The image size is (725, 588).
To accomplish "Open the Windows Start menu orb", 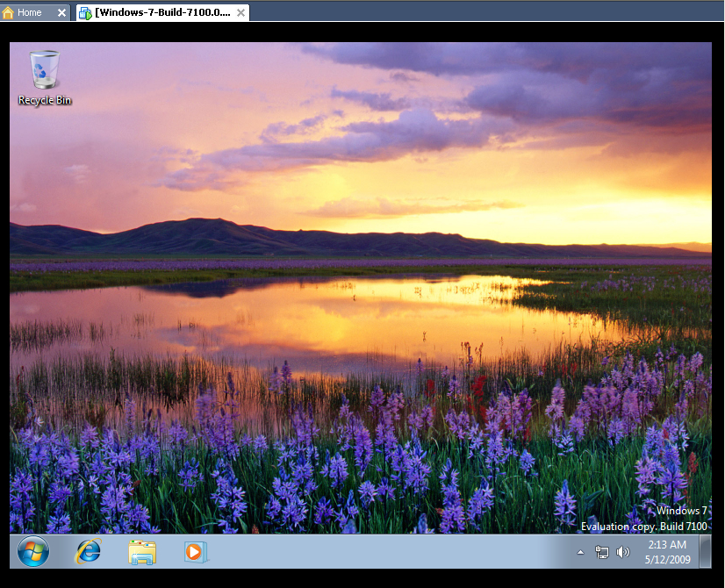I will [x=32, y=551].
